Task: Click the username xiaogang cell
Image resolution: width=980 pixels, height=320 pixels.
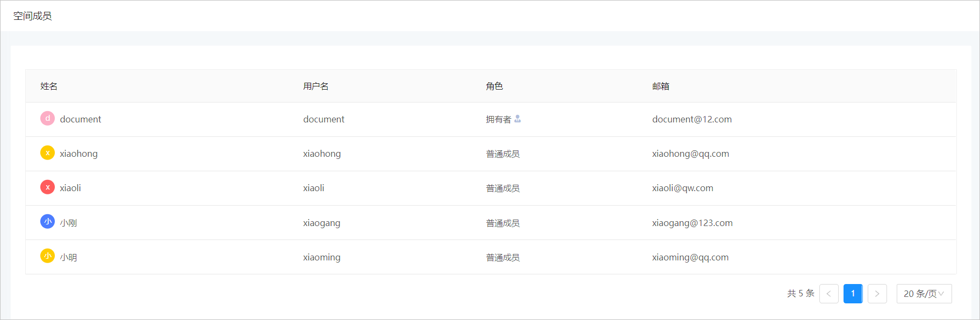Action: [322, 223]
